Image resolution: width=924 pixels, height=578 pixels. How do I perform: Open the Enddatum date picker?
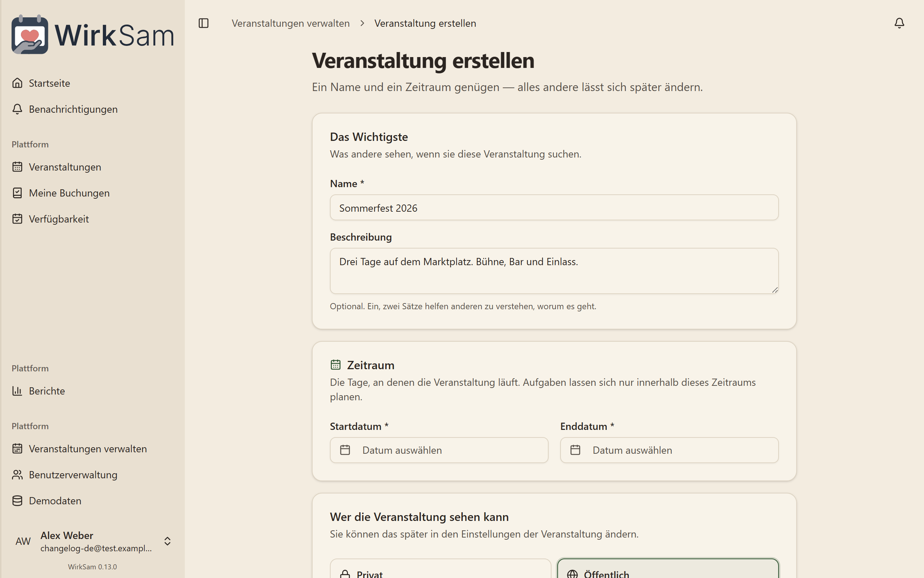(x=669, y=450)
